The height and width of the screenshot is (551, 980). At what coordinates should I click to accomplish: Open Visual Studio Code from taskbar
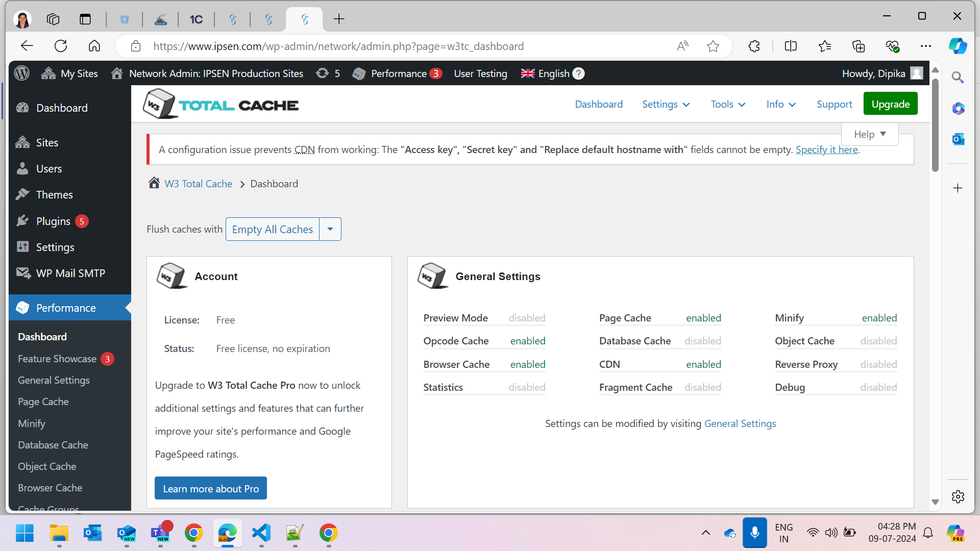(261, 533)
